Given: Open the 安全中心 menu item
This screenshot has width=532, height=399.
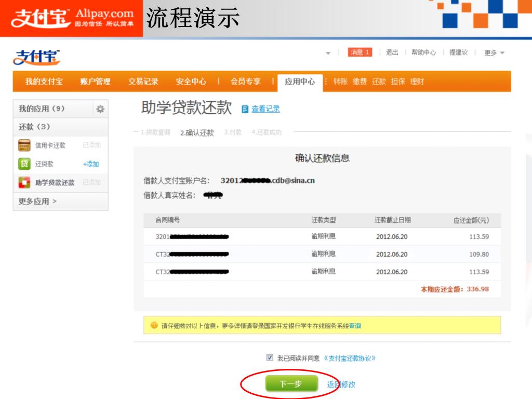Looking at the screenshot, I should tap(191, 82).
